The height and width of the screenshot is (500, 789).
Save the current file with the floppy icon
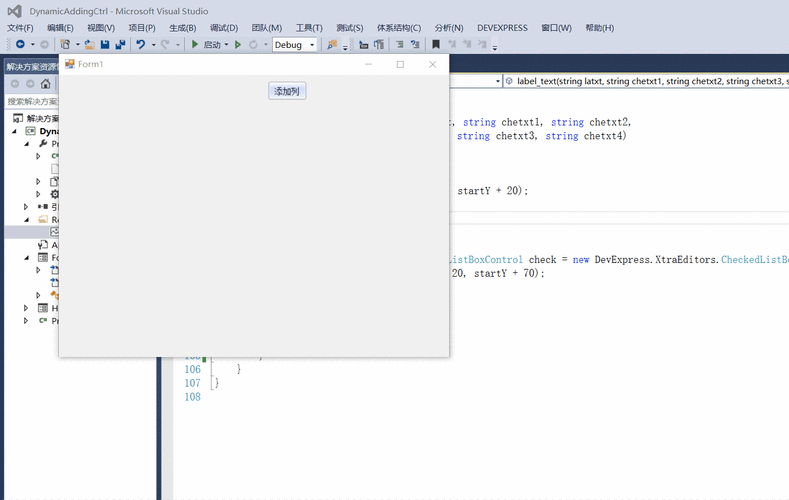point(105,44)
